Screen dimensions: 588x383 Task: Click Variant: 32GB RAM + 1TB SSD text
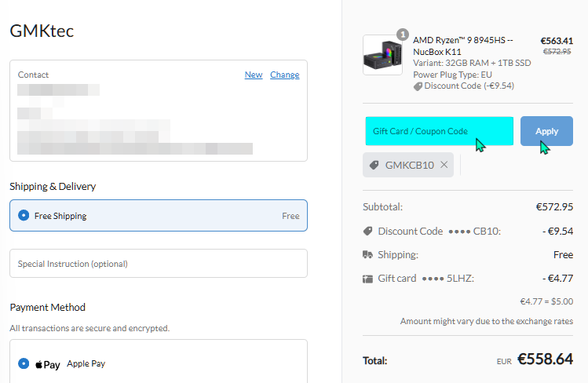pyautogui.click(x=472, y=63)
